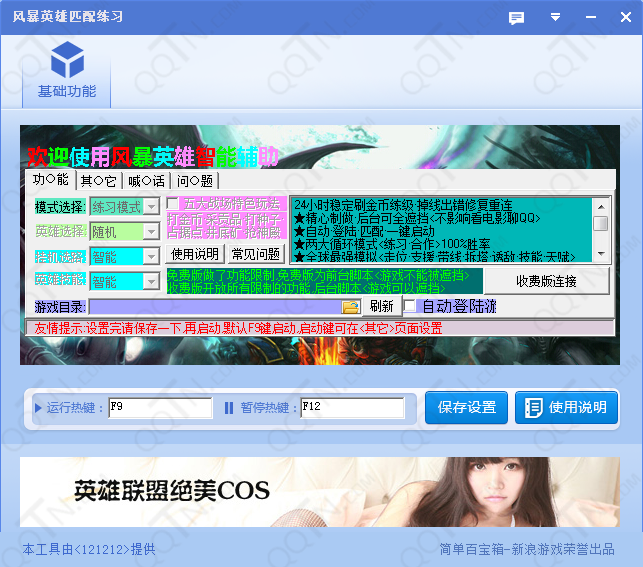Toggle the 自动登陆游 checkbox
This screenshot has width=643, height=567.
(x=410, y=306)
